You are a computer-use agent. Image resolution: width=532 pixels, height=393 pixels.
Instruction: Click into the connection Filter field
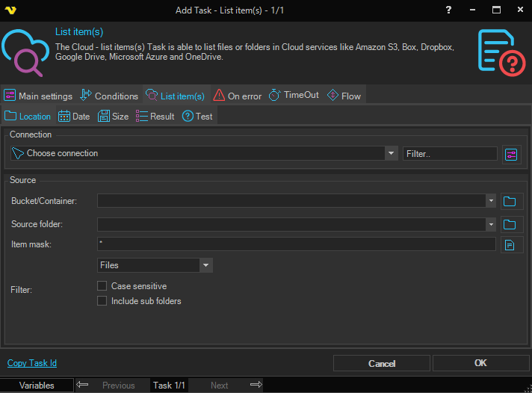pyautogui.click(x=449, y=153)
